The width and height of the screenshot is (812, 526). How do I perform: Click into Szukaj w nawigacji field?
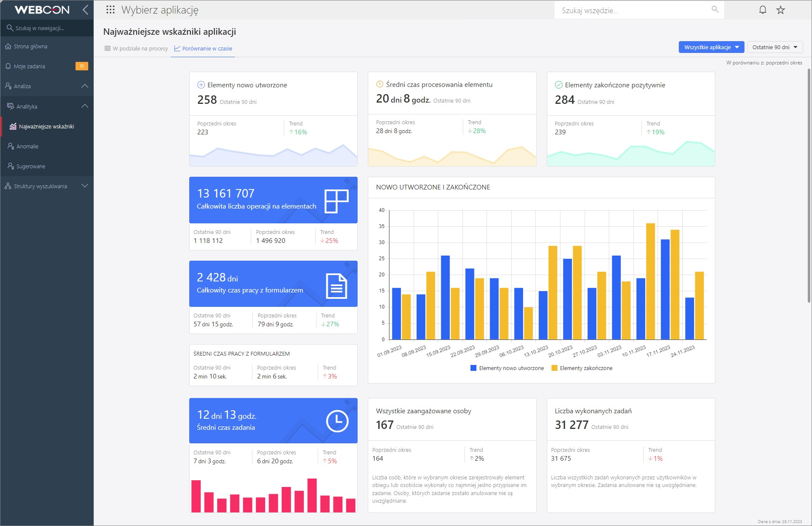(x=47, y=28)
